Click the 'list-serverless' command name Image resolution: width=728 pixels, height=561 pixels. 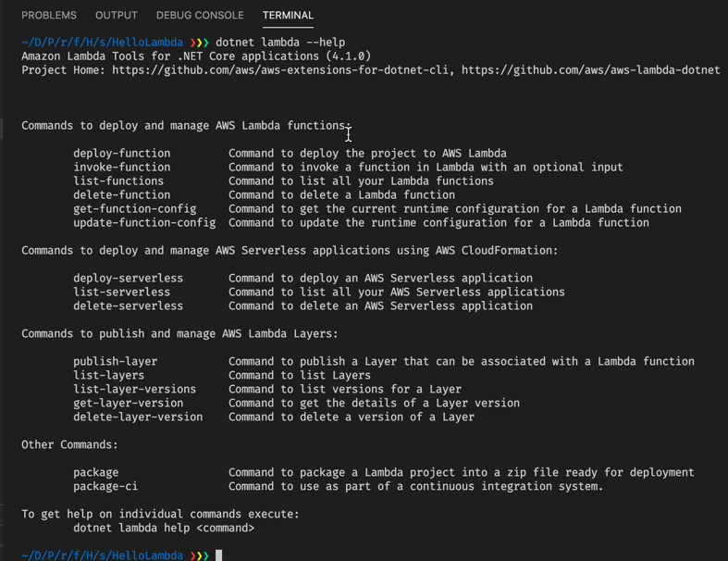point(122,293)
